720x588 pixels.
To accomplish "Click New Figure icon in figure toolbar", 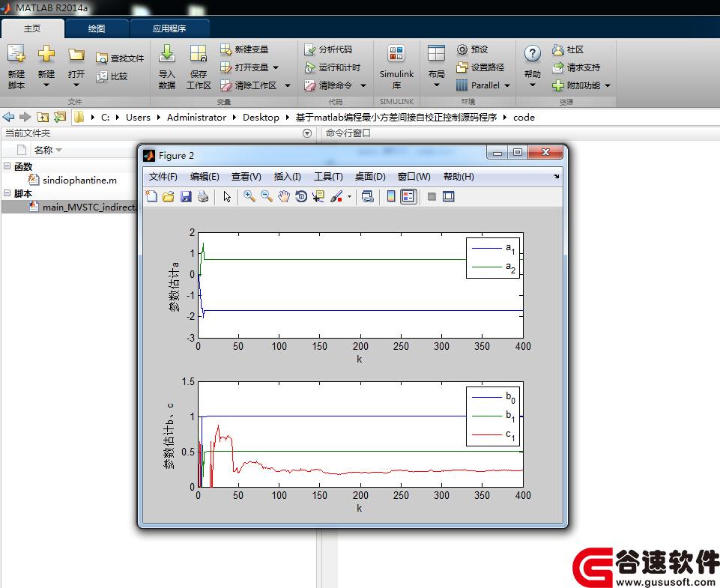I will tap(151, 196).
